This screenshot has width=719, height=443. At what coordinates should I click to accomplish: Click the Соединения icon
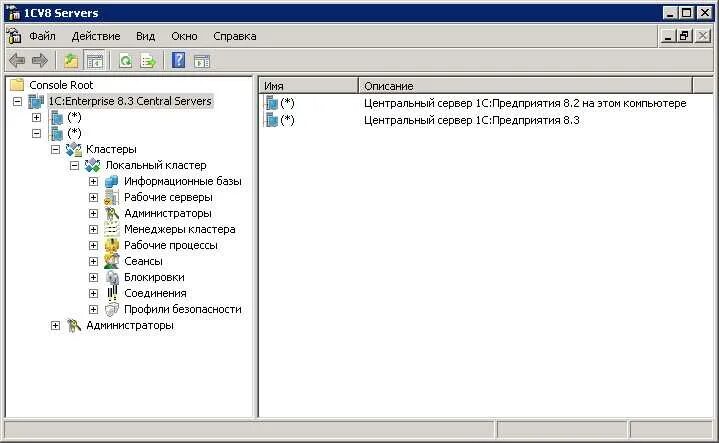(112, 293)
